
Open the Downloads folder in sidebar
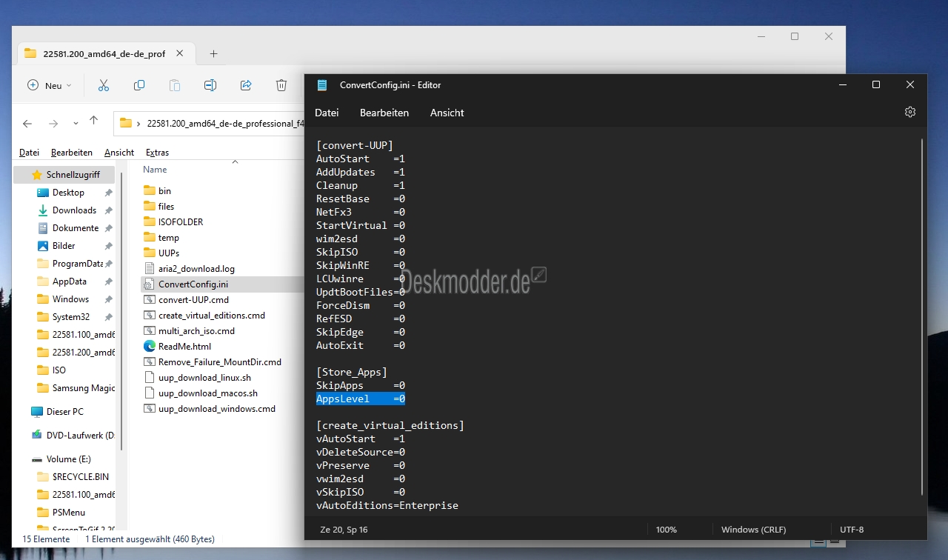click(x=74, y=210)
